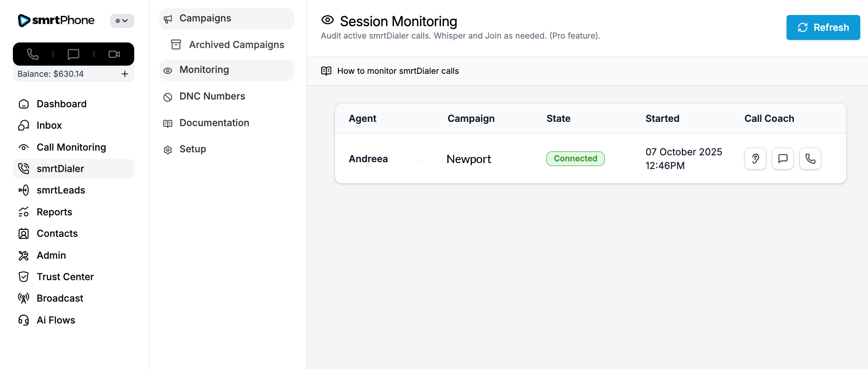The image size is (868, 369).
Task: Open the smrtDialer Setup page
Action: (193, 149)
